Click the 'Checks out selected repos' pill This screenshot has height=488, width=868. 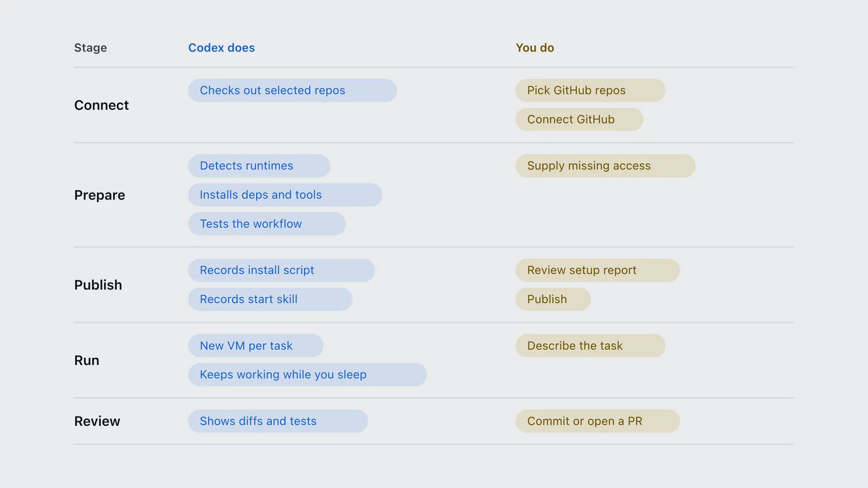point(292,91)
